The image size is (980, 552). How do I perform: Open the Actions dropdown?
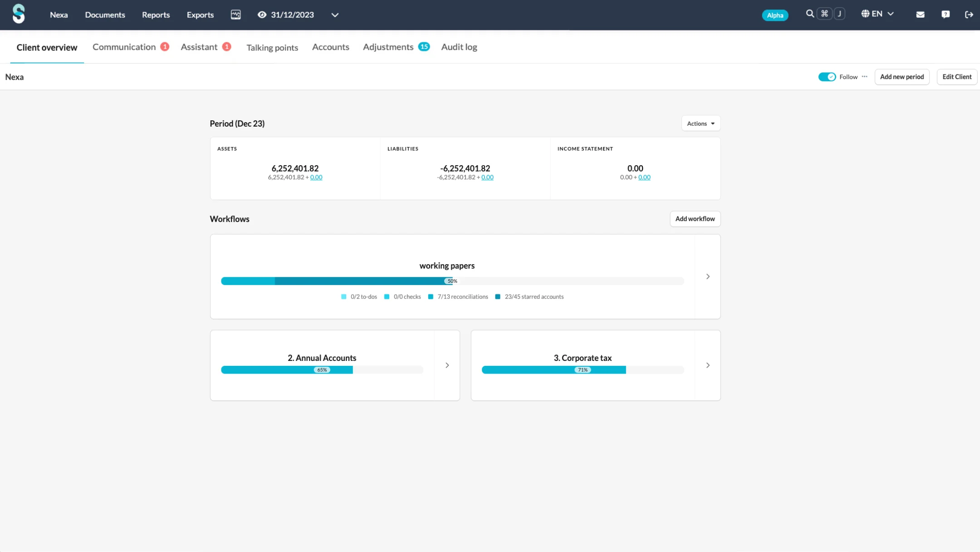click(x=701, y=123)
